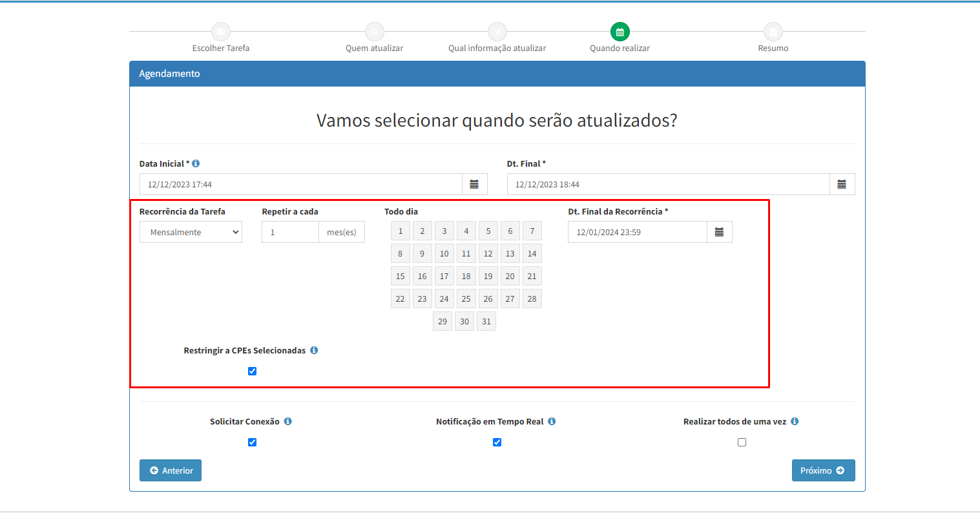This screenshot has width=980, height=513.
Task: Select day 7 in Todo dia grid
Action: coord(532,231)
